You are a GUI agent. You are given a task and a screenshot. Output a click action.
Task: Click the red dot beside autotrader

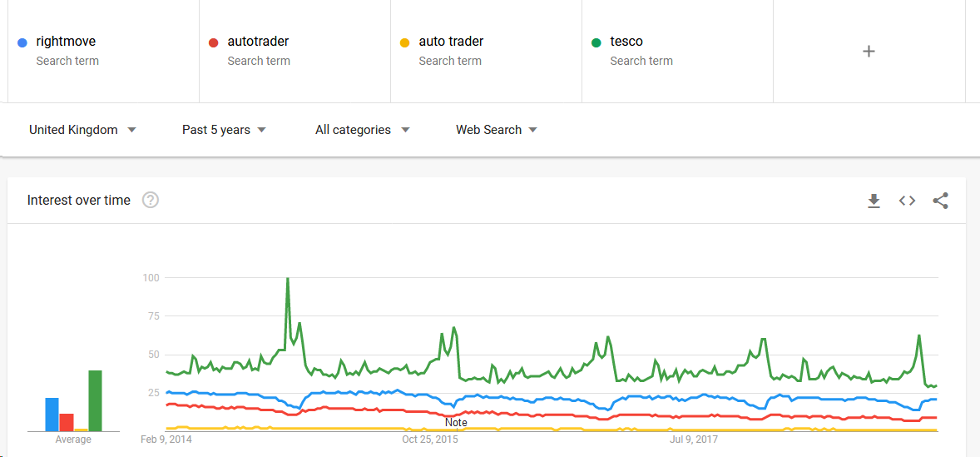point(214,42)
